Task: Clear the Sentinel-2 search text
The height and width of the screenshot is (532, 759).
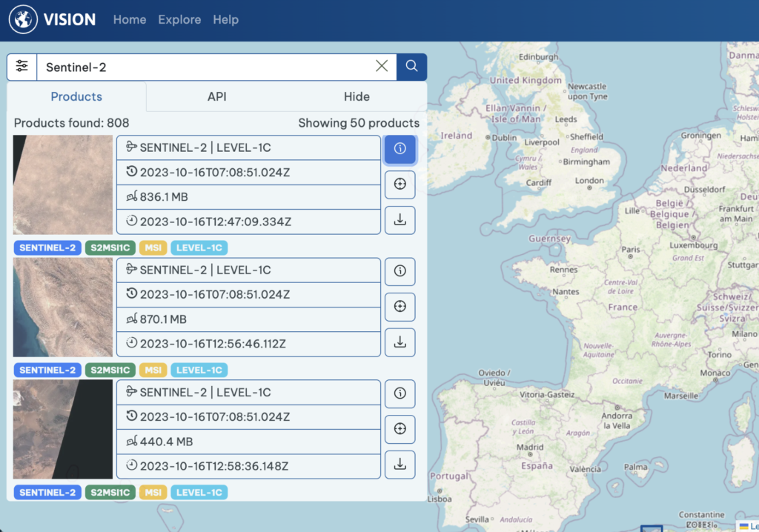Action: click(x=382, y=67)
